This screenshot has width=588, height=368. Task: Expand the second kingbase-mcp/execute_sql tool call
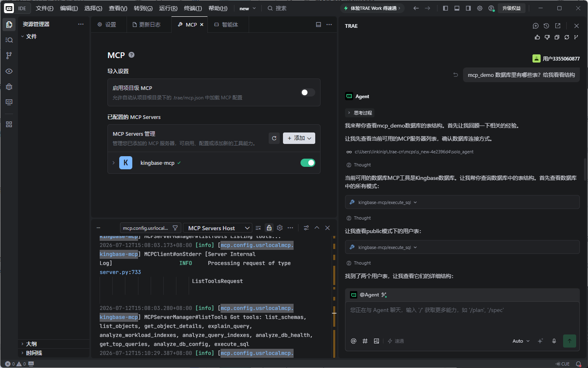click(462, 247)
